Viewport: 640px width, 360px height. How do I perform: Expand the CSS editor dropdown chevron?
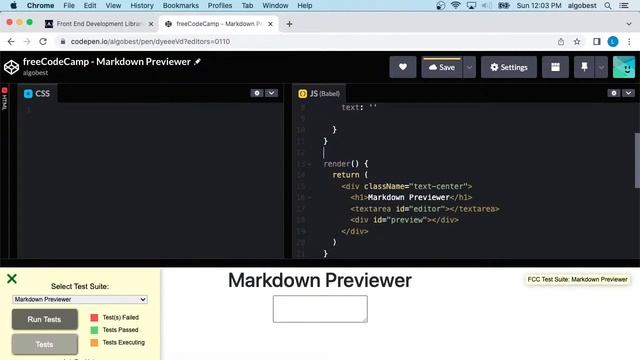pos(271,93)
